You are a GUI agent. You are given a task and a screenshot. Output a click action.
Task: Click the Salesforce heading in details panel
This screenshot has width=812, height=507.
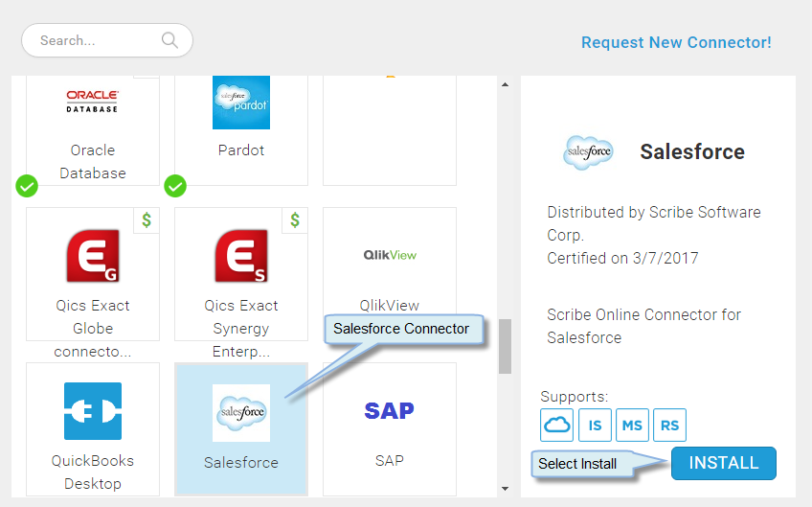[x=692, y=151]
